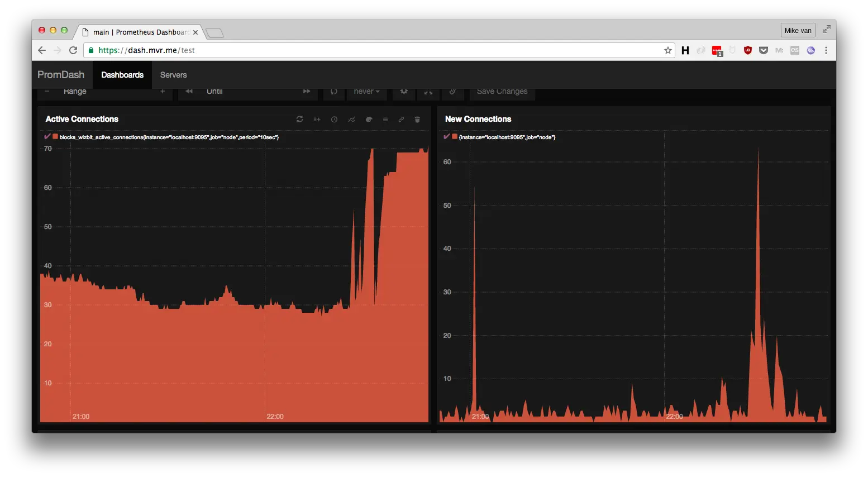
Task: Decrease the Range with minus button
Action: (x=47, y=92)
